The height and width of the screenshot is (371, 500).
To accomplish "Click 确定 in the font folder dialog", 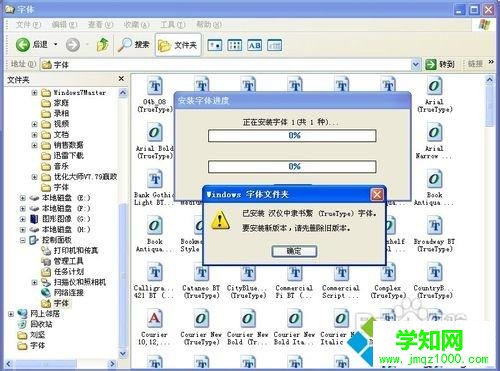I will [294, 251].
